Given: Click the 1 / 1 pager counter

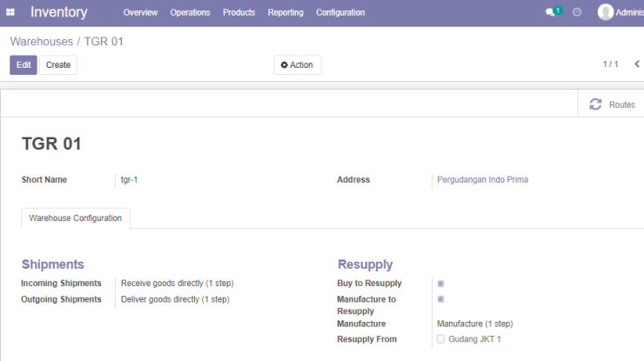Looking at the screenshot, I should [610, 64].
